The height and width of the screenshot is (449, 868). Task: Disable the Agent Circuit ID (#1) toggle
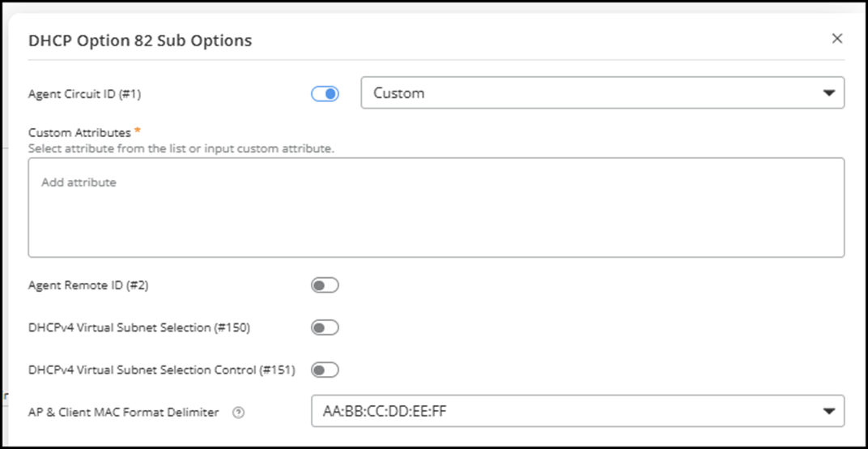click(325, 94)
